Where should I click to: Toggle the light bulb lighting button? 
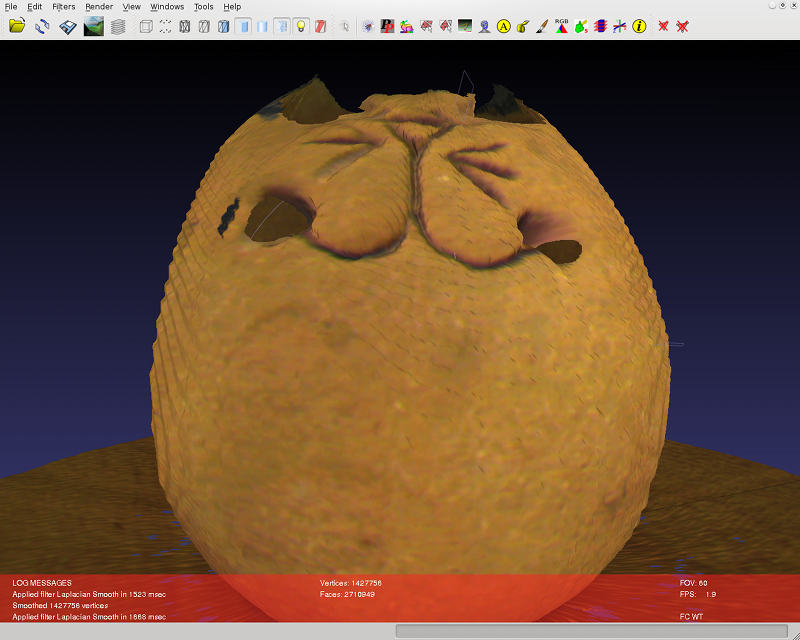301,26
